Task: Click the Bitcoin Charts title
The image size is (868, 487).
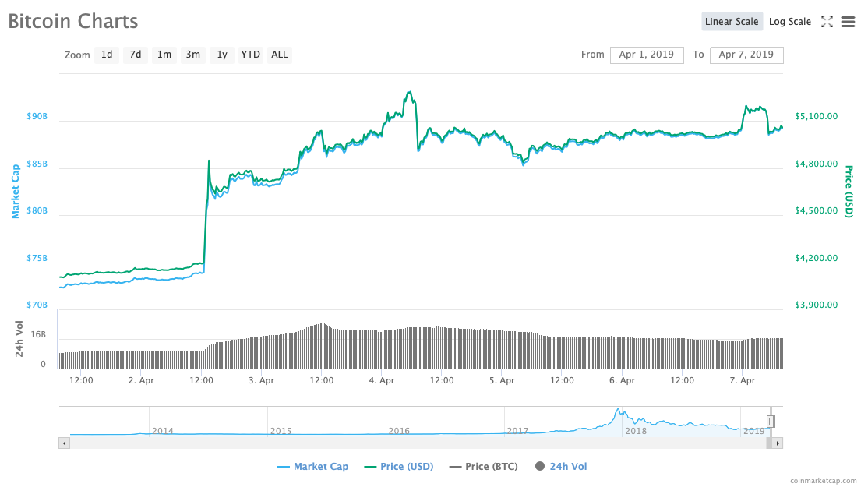Action: coord(72,22)
